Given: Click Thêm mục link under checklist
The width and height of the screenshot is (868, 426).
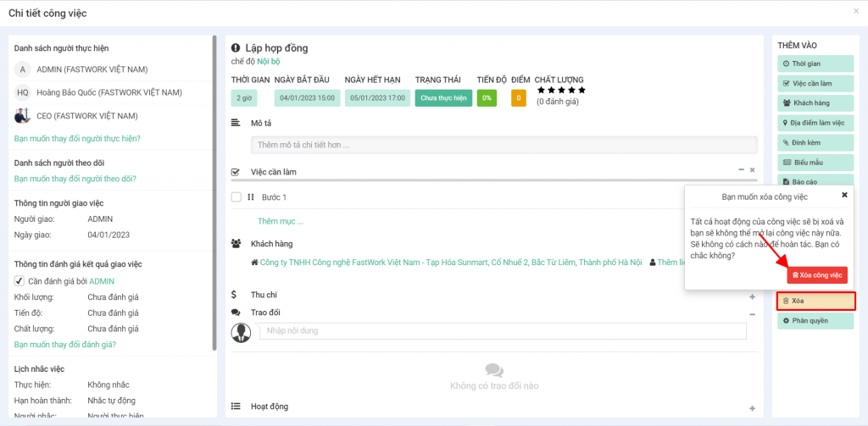Looking at the screenshot, I should [x=280, y=221].
